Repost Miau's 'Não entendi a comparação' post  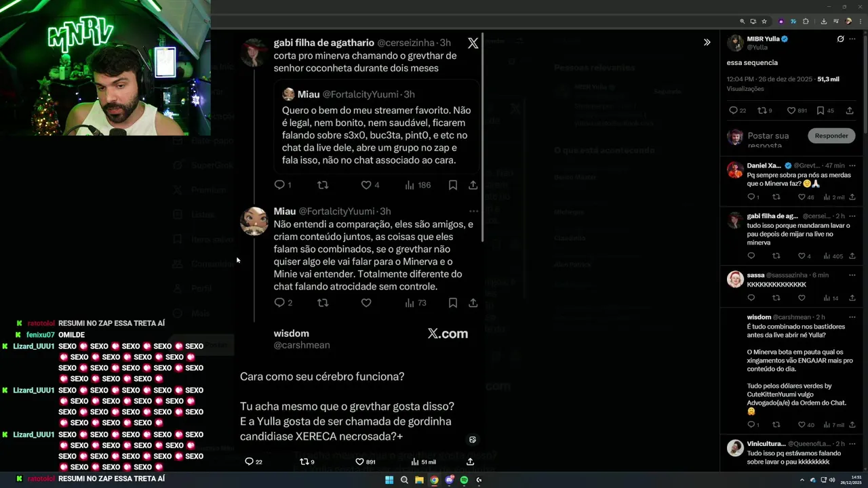point(323,303)
